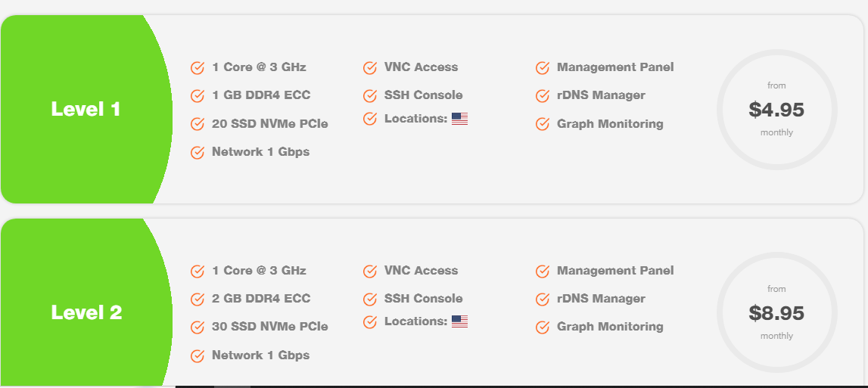
Task: Click Level 2 Graph Monitoring text
Action: [x=610, y=327]
